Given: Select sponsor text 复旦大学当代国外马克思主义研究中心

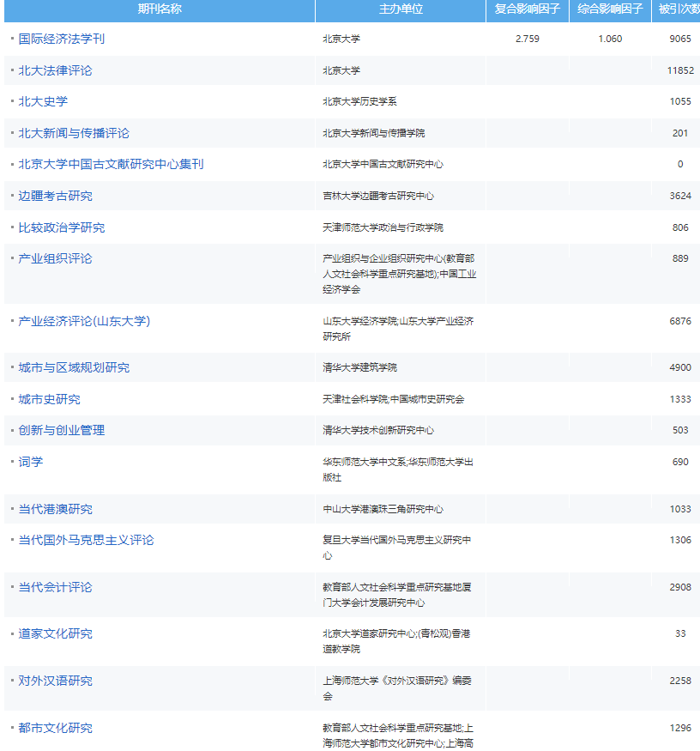Looking at the screenshot, I should click(397, 548).
